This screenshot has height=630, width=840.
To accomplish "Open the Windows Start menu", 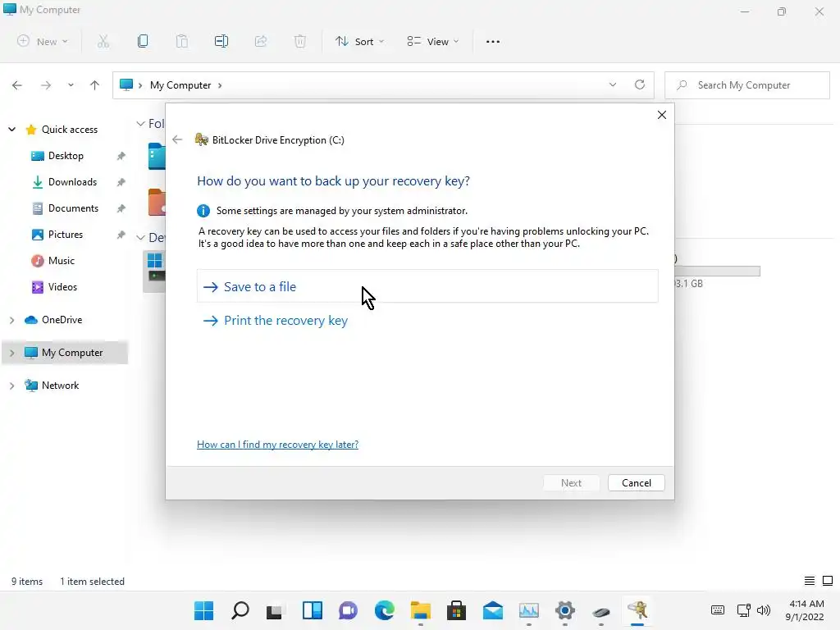I will (x=203, y=610).
